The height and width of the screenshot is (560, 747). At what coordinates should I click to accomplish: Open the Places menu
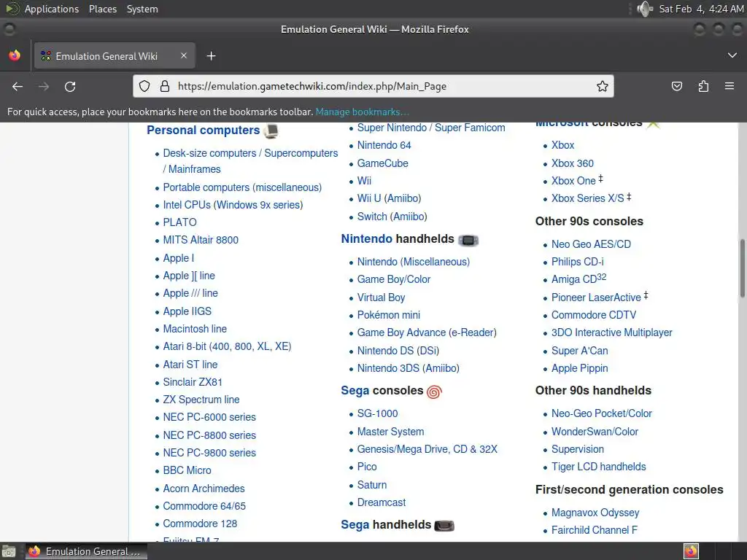coord(103,9)
